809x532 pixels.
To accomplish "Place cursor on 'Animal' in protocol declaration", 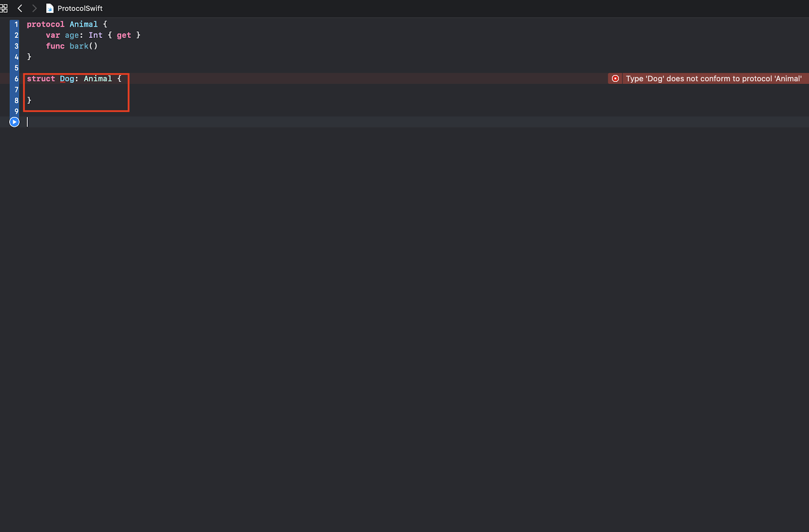I will (83, 24).
